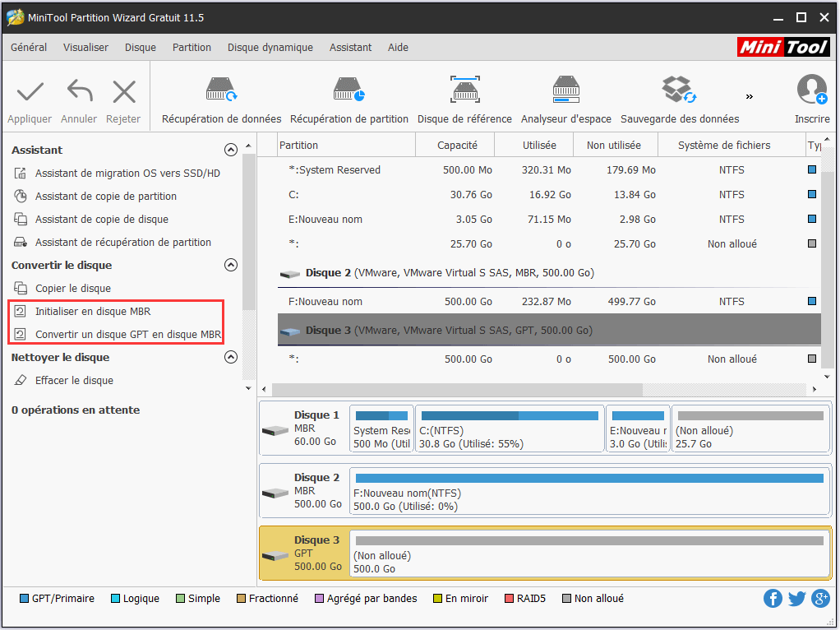Select the C:(NTFS) partition block on Disque 1
The height and width of the screenshot is (630, 840).
click(510, 428)
